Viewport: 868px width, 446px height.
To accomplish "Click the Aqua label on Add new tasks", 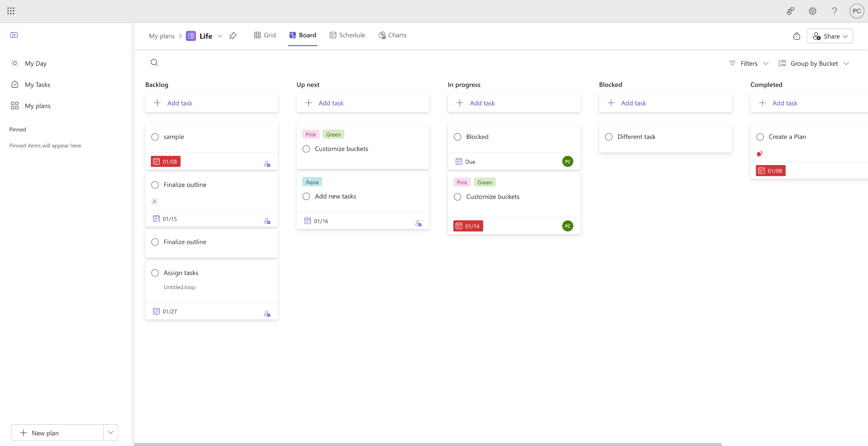I will tap(312, 182).
